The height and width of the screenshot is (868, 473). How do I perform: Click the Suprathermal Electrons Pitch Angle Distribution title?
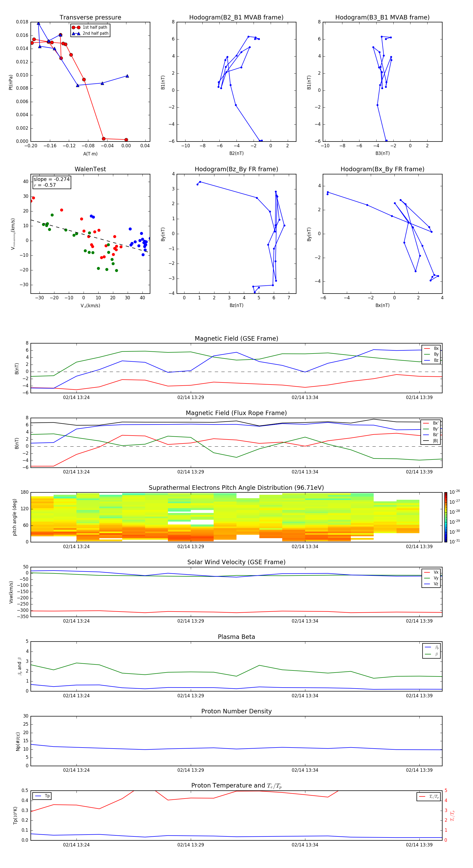236,488
